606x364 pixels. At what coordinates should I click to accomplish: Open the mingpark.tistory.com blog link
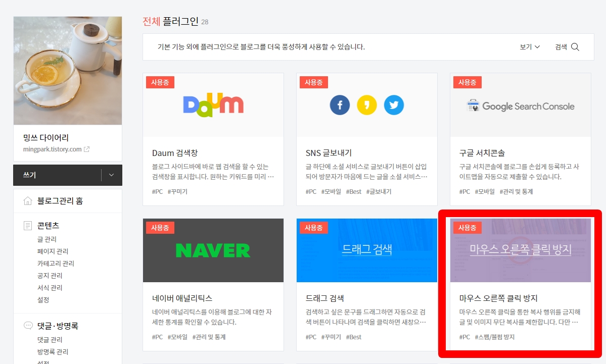point(52,149)
